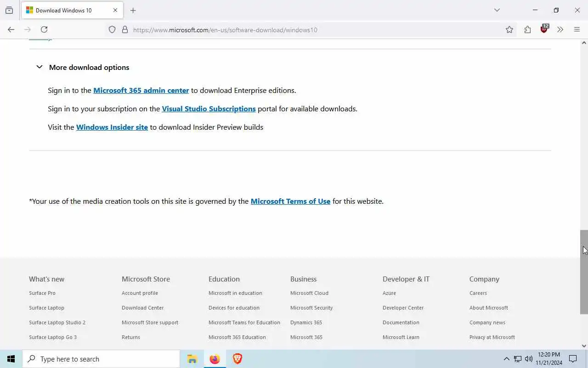Image resolution: width=588 pixels, height=368 pixels.
Task: Open Dynamics 365 footer link
Action: [306, 322]
